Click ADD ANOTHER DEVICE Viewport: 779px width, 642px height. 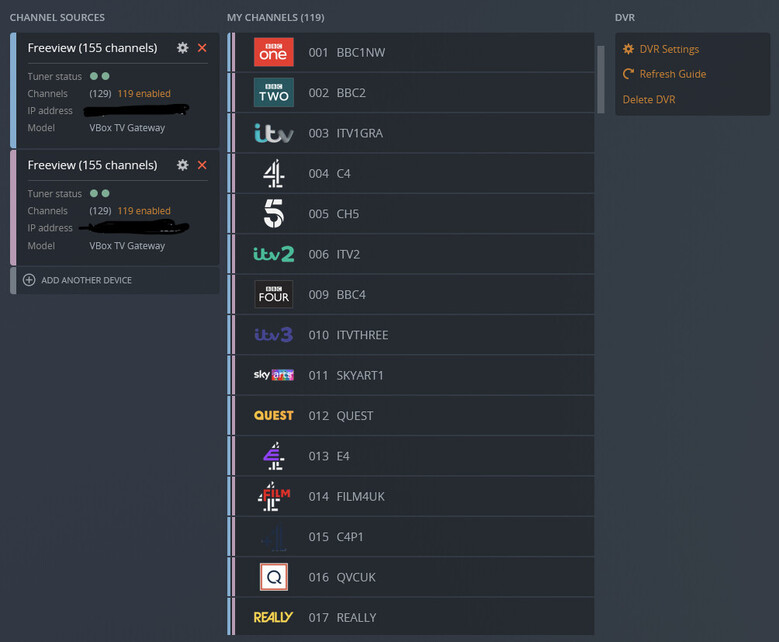(86, 280)
